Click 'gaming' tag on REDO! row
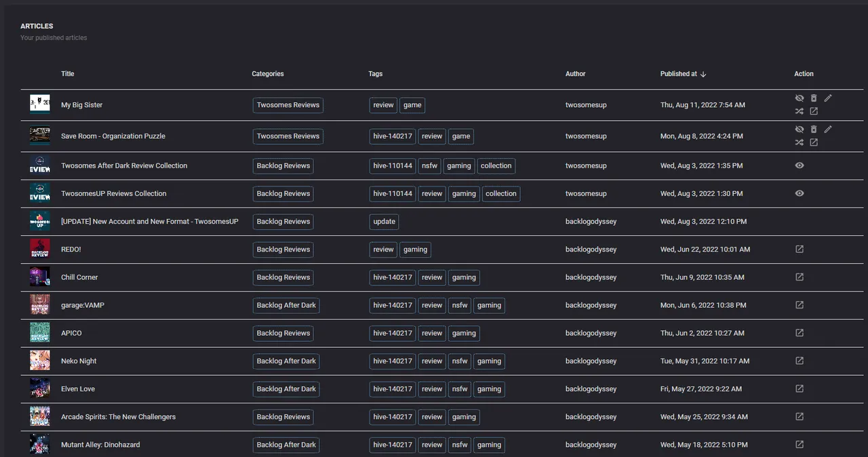This screenshot has height=457, width=868. pyautogui.click(x=415, y=250)
